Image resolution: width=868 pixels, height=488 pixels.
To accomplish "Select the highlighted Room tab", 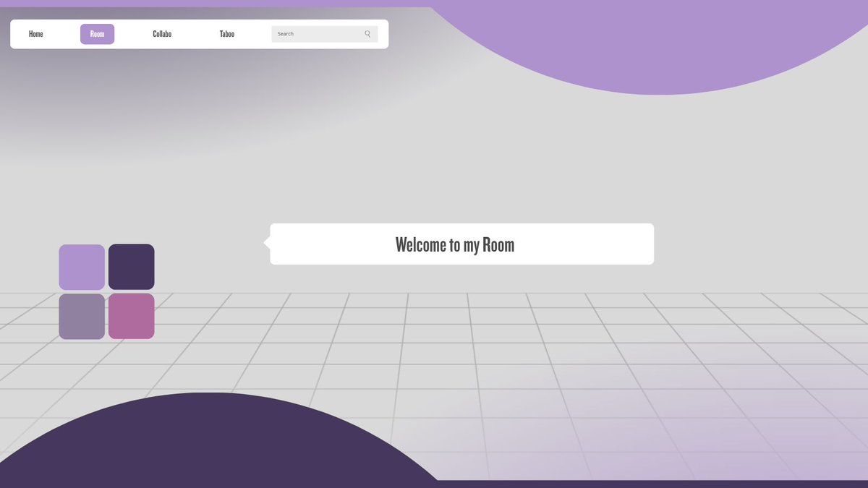I will [97, 34].
